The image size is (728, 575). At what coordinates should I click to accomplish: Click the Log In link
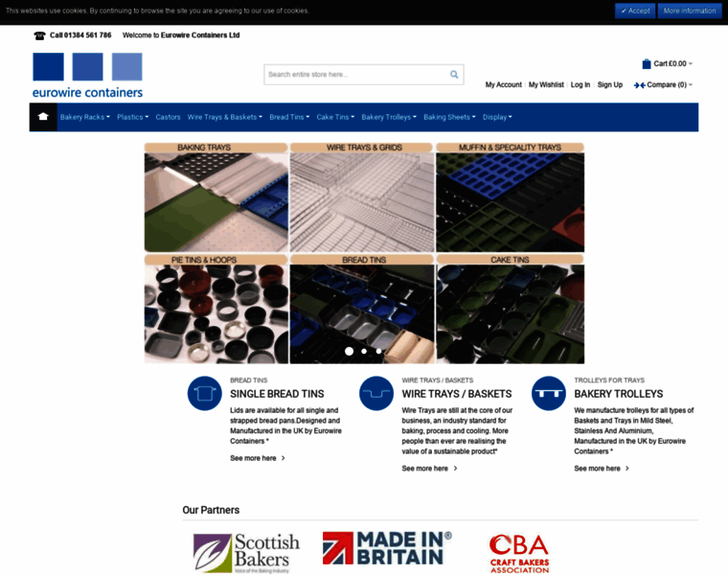point(580,84)
